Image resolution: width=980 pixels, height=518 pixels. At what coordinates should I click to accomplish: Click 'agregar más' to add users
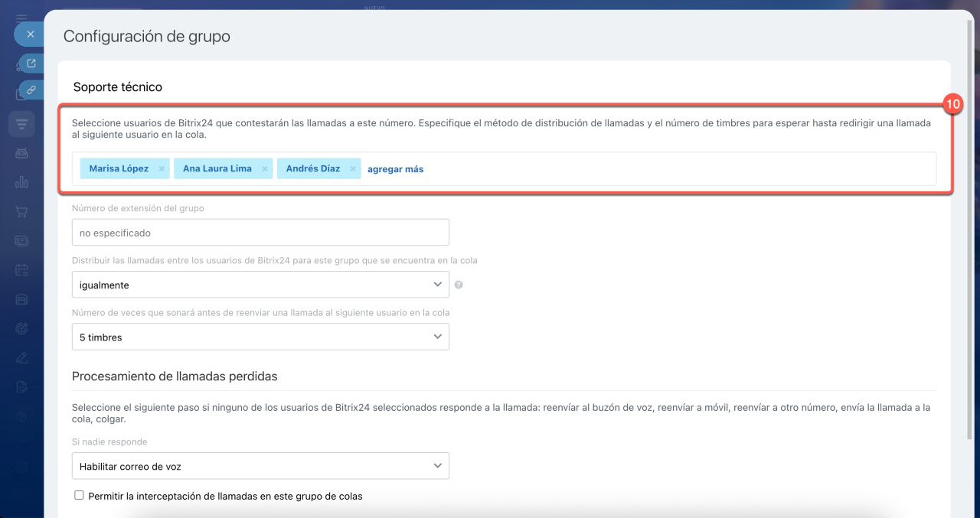tap(395, 169)
